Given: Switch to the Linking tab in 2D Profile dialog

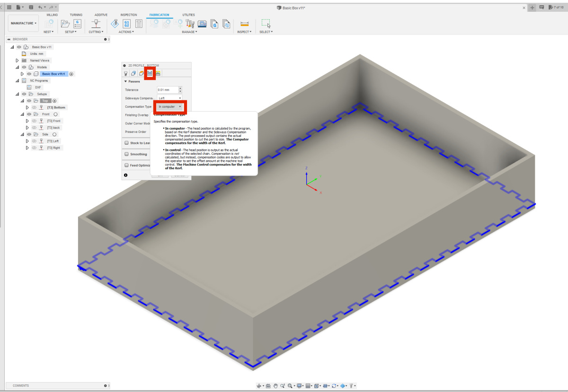Looking at the screenshot, I should click(158, 73).
